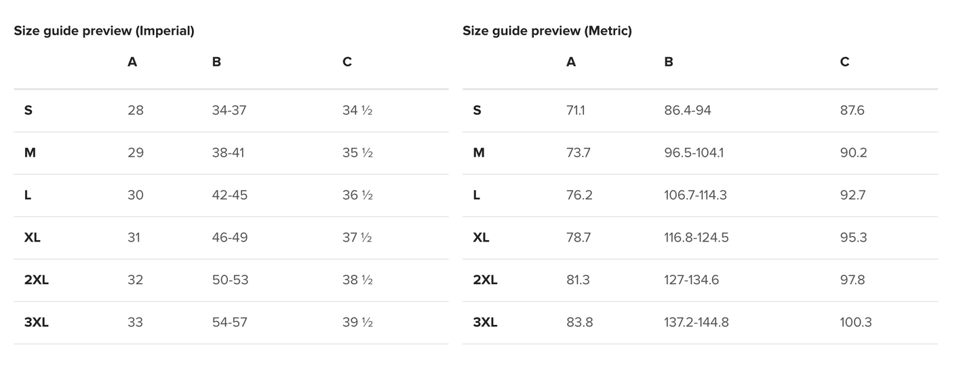This screenshot has height=382, width=980.
Task: Select the 73.7 value in Metric table
Action: [x=578, y=153]
